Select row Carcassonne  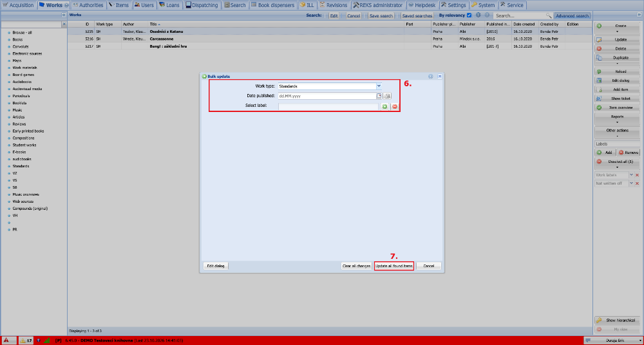pyautogui.click(x=329, y=39)
